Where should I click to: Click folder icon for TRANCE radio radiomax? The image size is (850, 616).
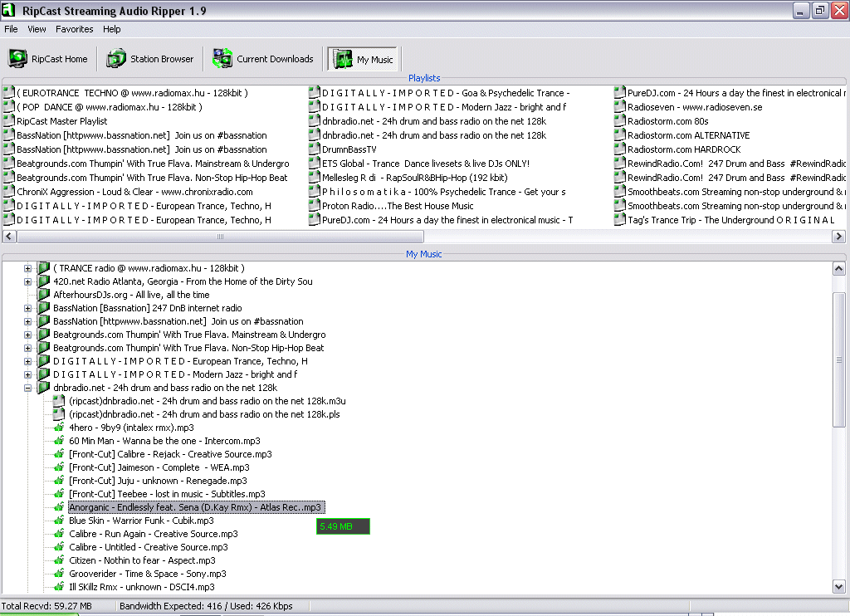click(43, 268)
